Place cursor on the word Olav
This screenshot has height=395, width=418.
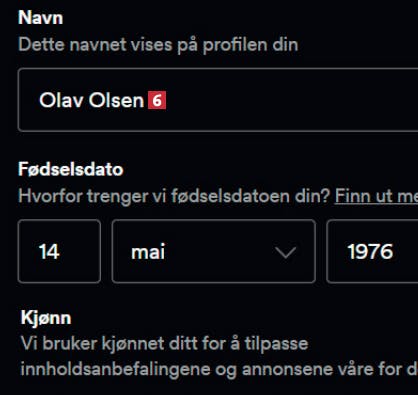click(61, 100)
